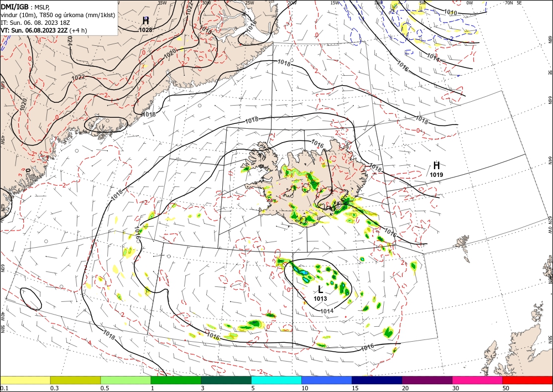This screenshot has height=392, width=553.
Task: Click the H marker over Greenland labeled 1028
Action: 145,20
